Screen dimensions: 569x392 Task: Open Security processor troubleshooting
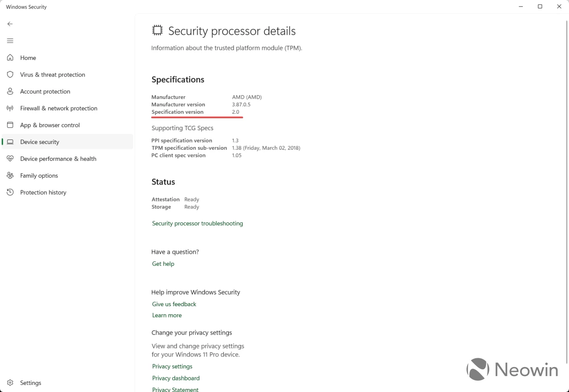pyautogui.click(x=197, y=223)
